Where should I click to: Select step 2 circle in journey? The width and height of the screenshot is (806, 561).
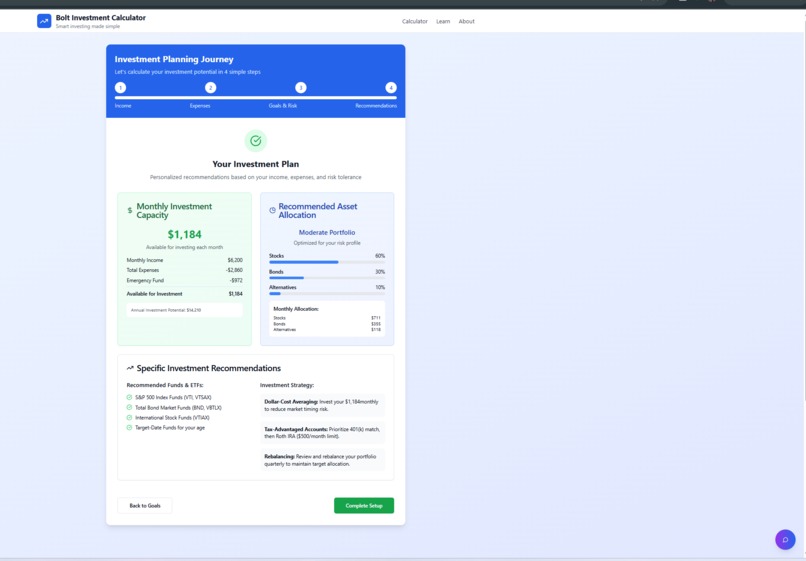[x=210, y=87]
